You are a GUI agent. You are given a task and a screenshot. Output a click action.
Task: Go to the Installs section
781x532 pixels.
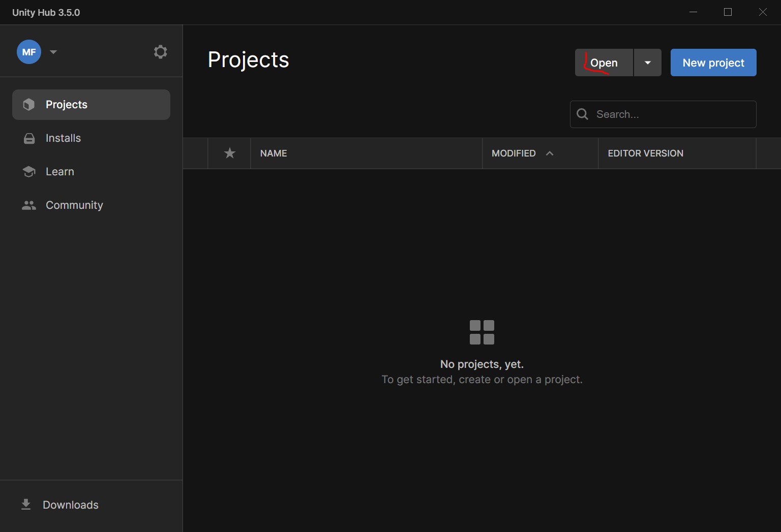tap(63, 138)
